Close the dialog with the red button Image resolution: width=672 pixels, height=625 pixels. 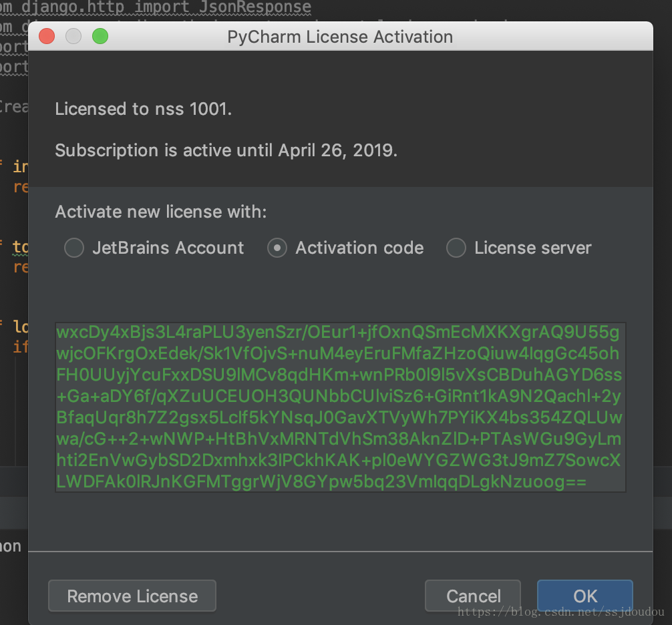tap(47, 36)
